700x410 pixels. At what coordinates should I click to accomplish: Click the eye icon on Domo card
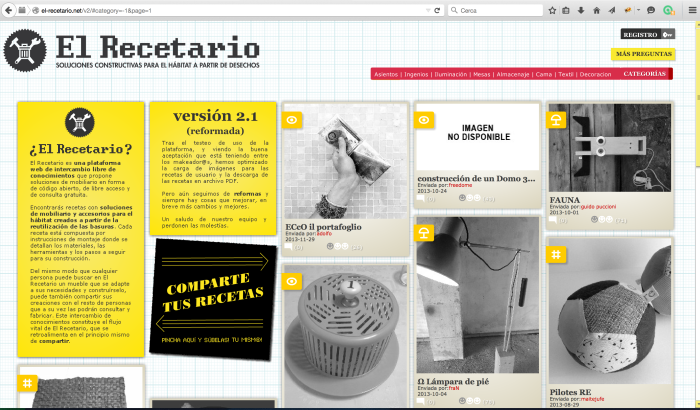point(424,120)
